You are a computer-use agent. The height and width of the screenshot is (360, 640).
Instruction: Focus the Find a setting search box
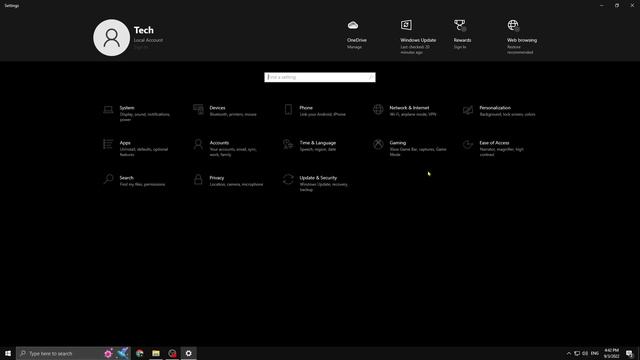(x=320, y=77)
